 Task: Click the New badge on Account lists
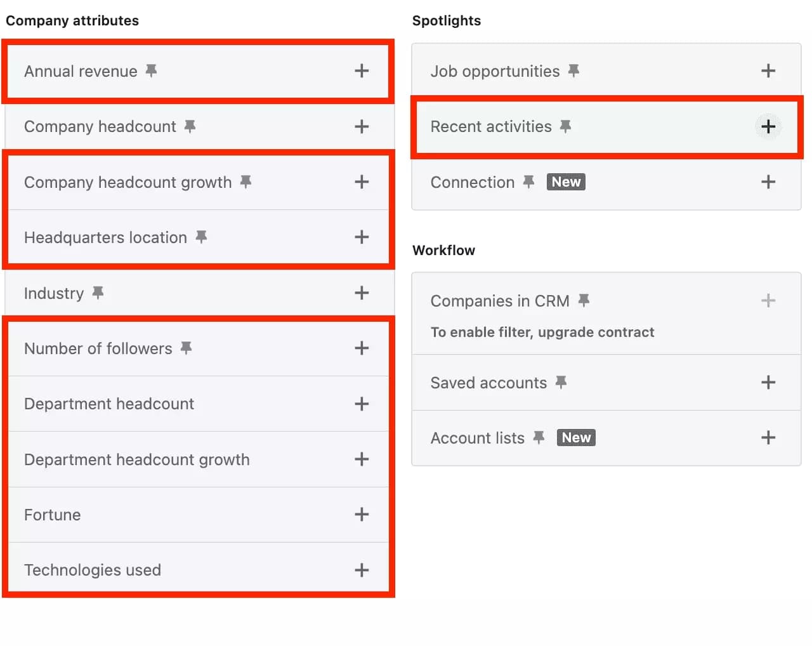[x=575, y=437]
